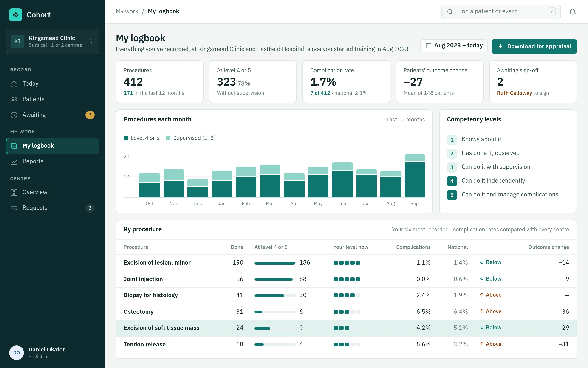Expand the Kingsmead Clinic centre switcher
588x368 pixels.
(x=52, y=41)
